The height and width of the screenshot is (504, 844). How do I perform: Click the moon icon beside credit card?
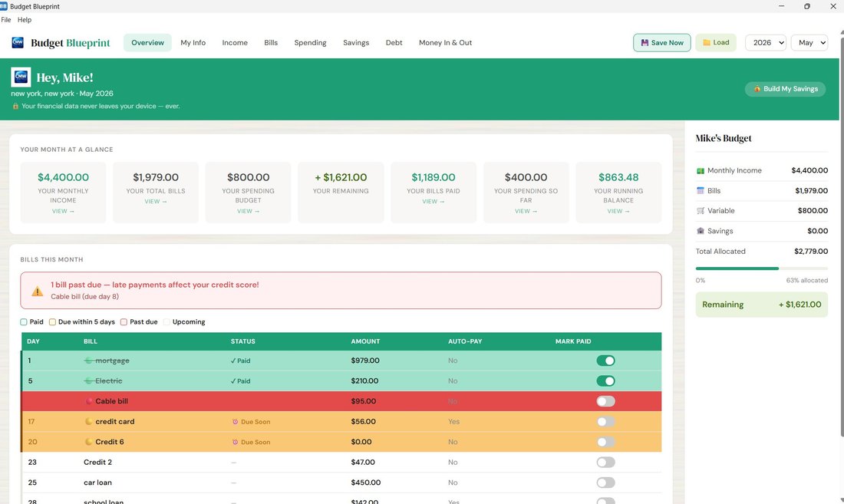tap(89, 421)
